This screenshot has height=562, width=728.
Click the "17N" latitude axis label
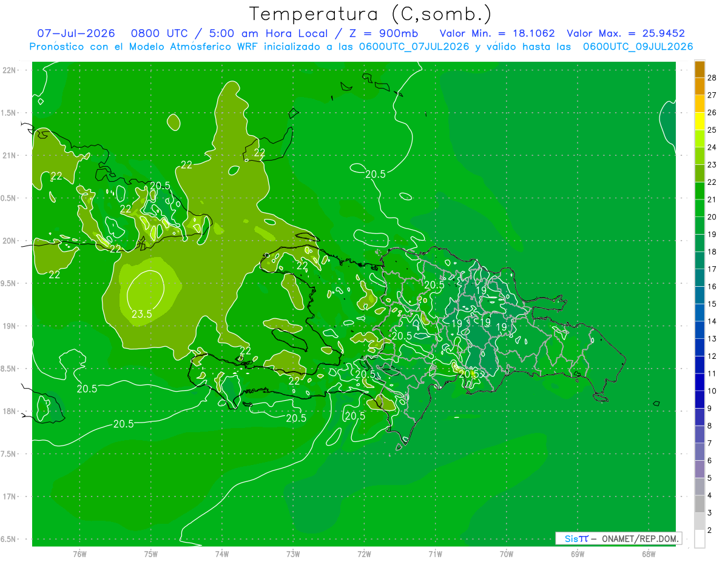click(10, 497)
